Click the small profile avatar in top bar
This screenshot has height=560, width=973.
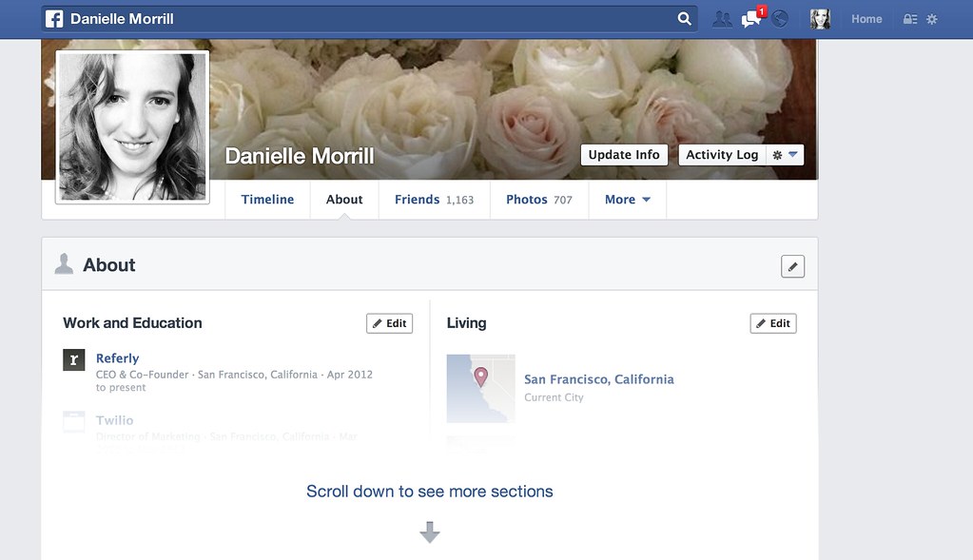(820, 19)
